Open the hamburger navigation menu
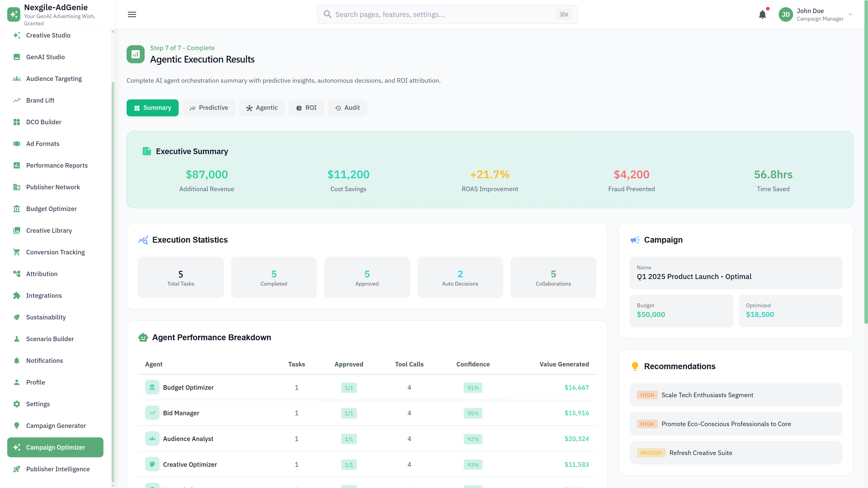This screenshot has width=868, height=488. pyautogui.click(x=132, y=14)
